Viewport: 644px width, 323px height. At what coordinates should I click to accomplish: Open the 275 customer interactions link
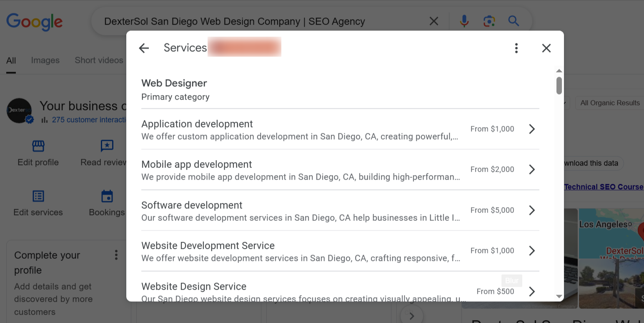(89, 120)
